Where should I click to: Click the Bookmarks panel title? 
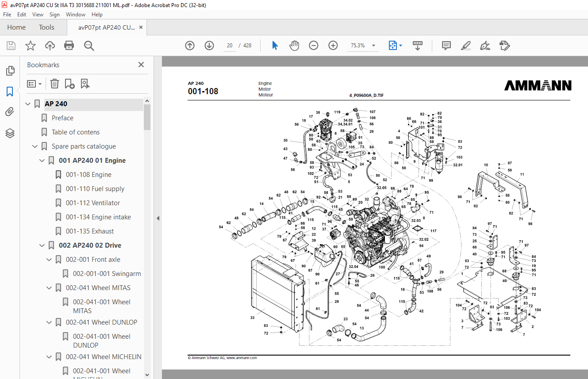(x=43, y=65)
